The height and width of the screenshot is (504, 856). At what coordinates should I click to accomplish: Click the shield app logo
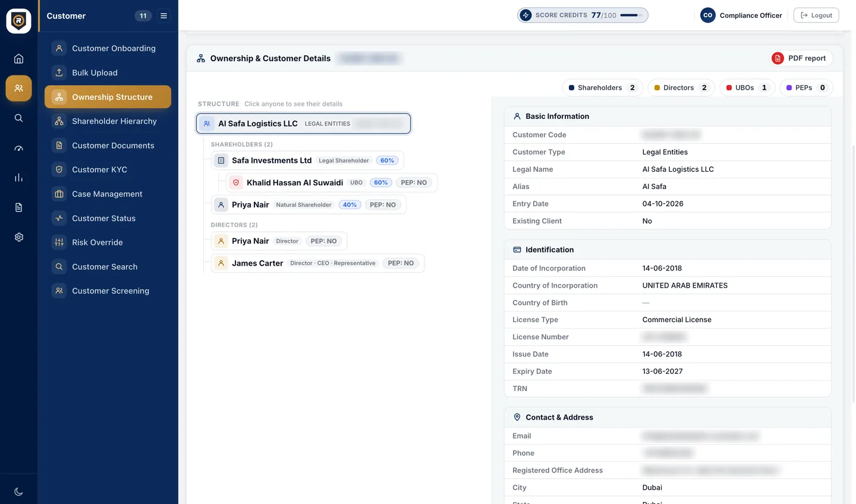pyautogui.click(x=18, y=21)
